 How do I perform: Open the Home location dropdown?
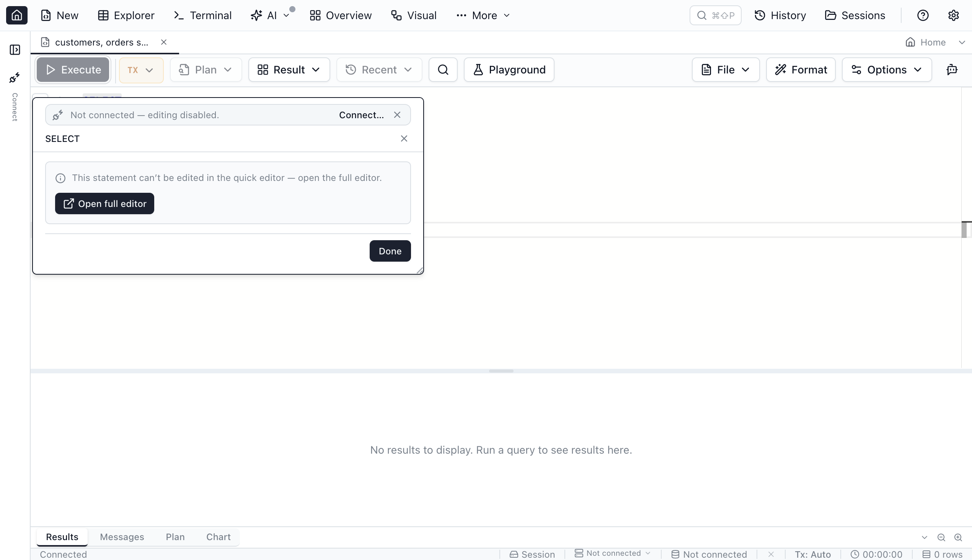tap(935, 42)
